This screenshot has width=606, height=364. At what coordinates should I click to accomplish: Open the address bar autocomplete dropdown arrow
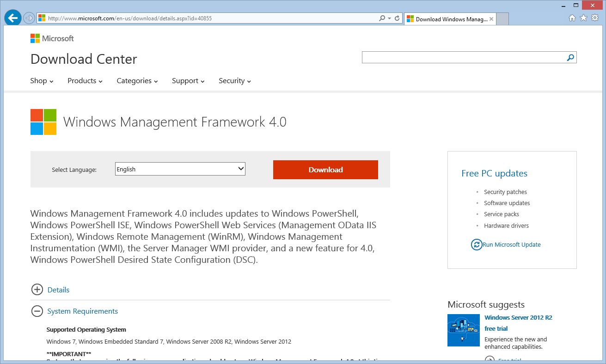click(390, 18)
